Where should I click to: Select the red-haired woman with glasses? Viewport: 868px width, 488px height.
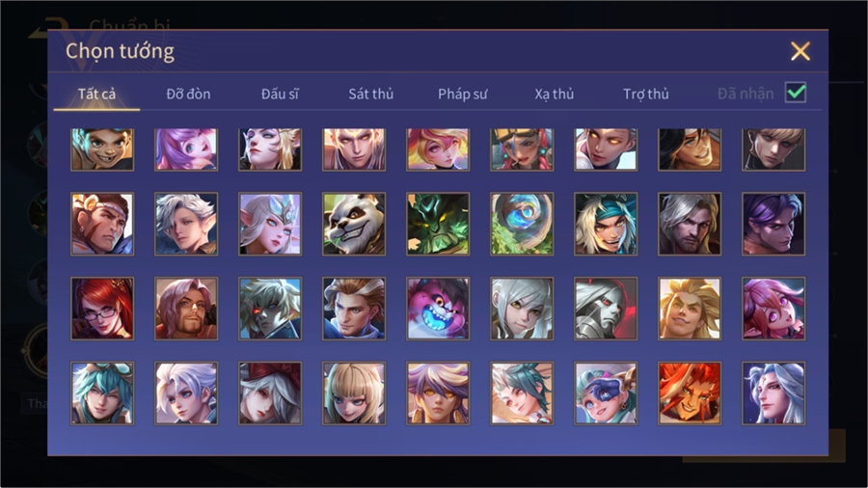click(102, 309)
